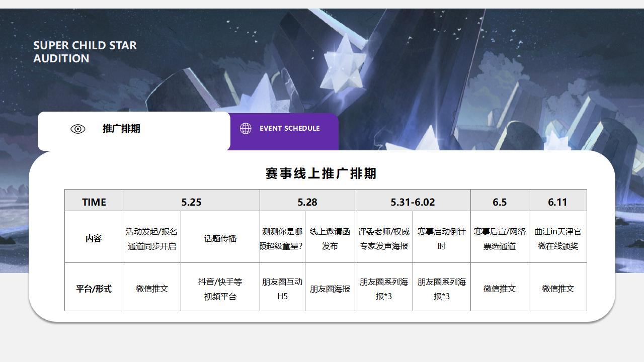
Task: Click the 话题传播 cell
Action: (220, 237)
